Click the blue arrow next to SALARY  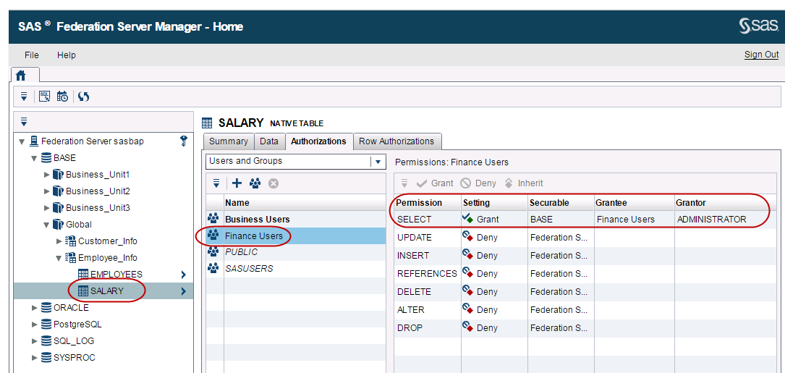pos(184,292)
